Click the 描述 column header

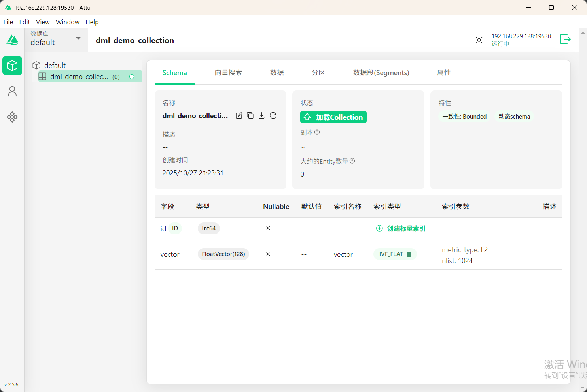pos(549,207)
